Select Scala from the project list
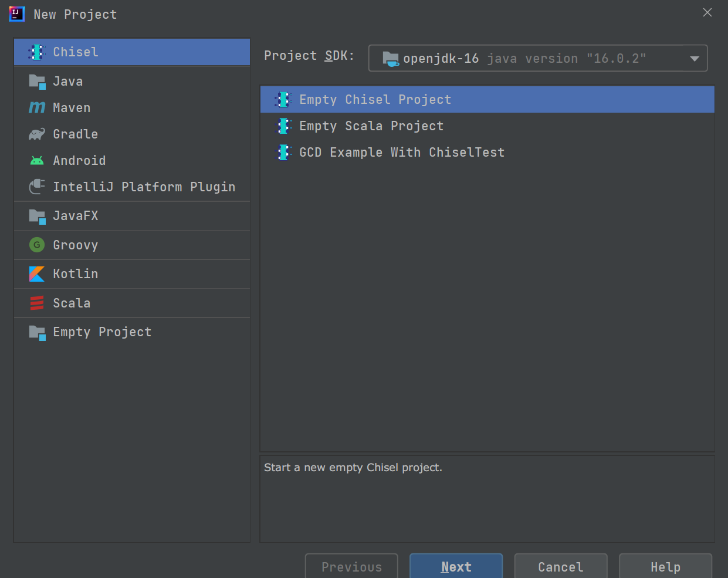 tap(132, 303)
